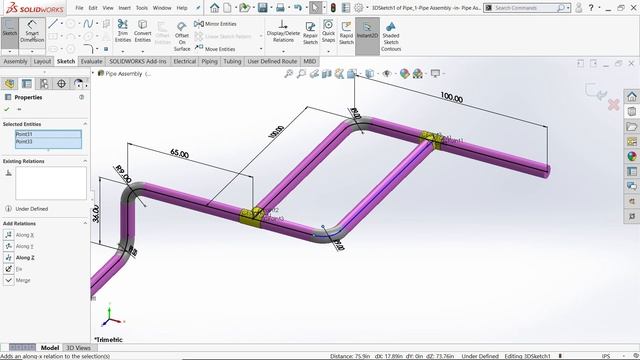Open the ConfigurationManager tab
This screenshot has width=640, height=360.
point(44,84)
